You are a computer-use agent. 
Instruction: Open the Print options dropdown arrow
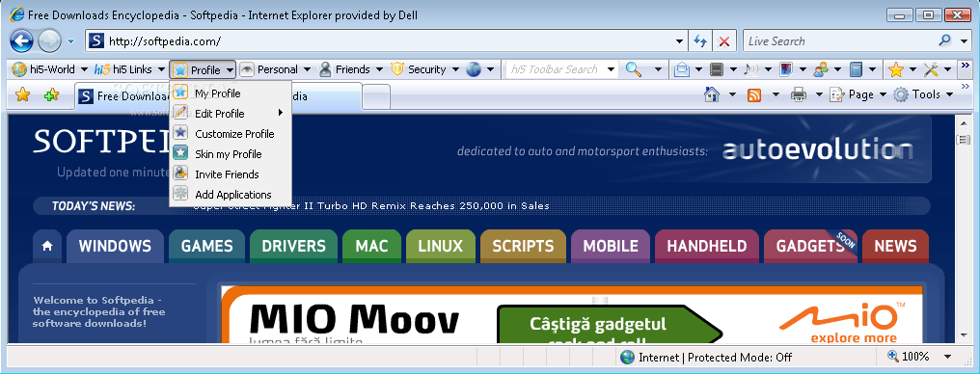tap(819, 94)
